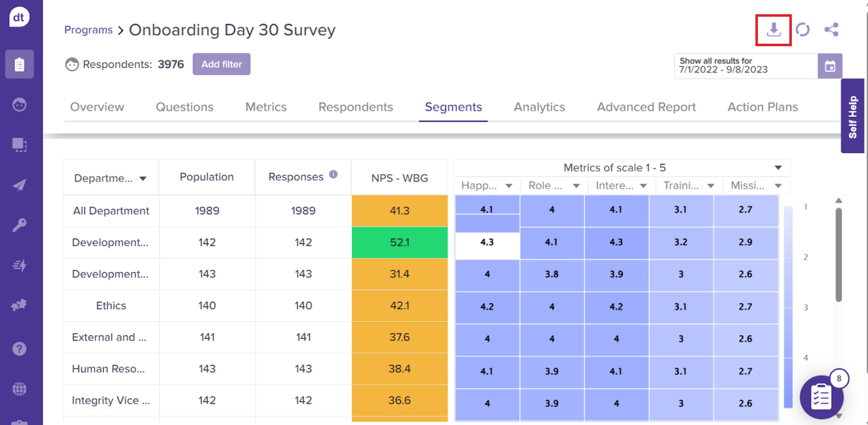Open the checklist widget with badge 8

click(x=821, y=397)
